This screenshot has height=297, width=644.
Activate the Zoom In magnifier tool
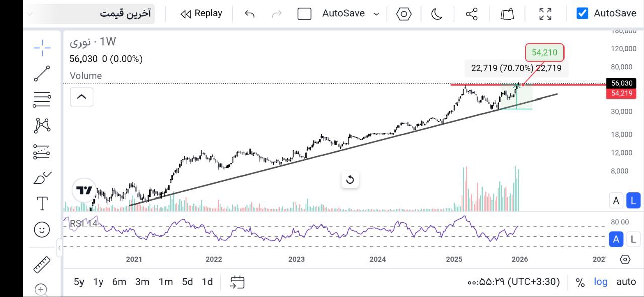(x=42, y=290)
